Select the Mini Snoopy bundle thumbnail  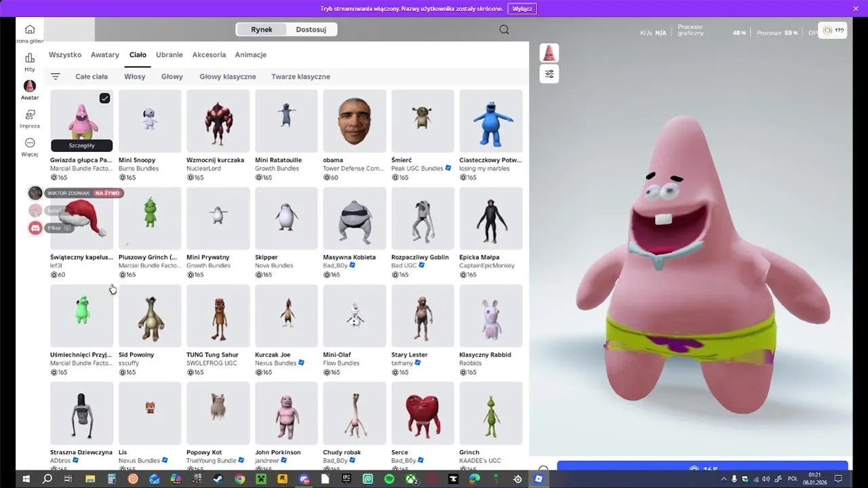click(150, 121)
